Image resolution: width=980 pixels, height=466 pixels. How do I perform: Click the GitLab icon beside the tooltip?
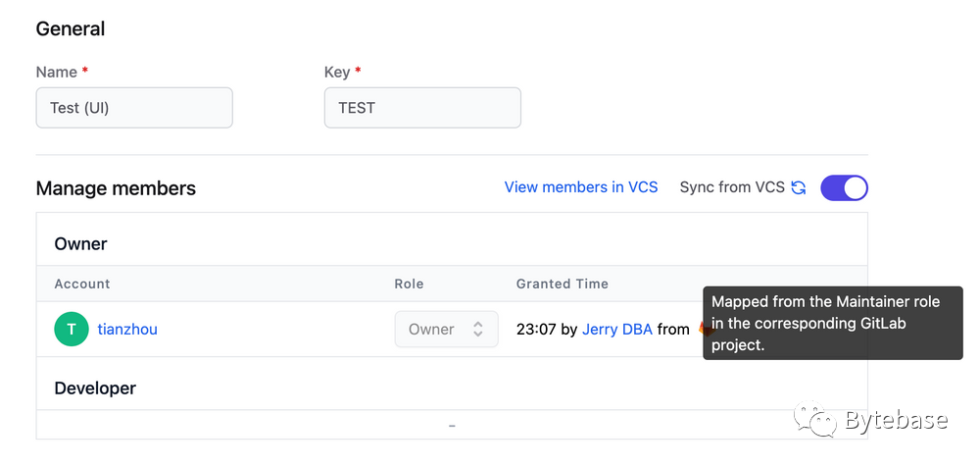(703, 330)
